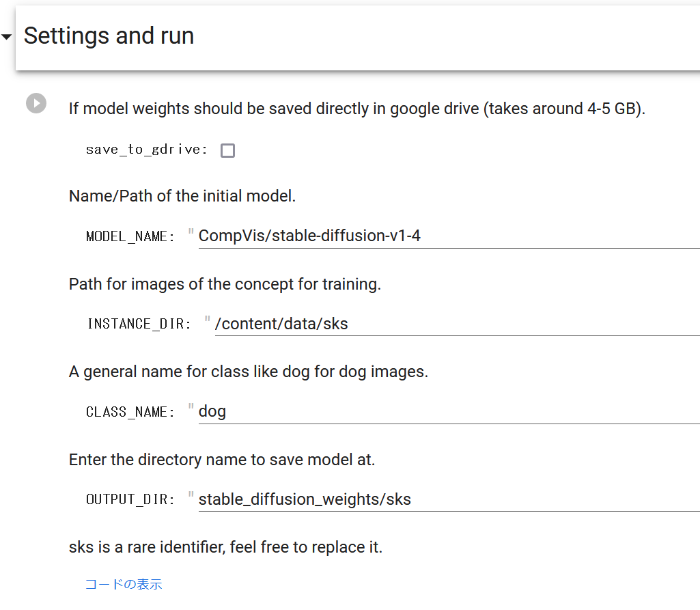
Task: Click the save_to_gdrive label
Action: tap(146, 150)
